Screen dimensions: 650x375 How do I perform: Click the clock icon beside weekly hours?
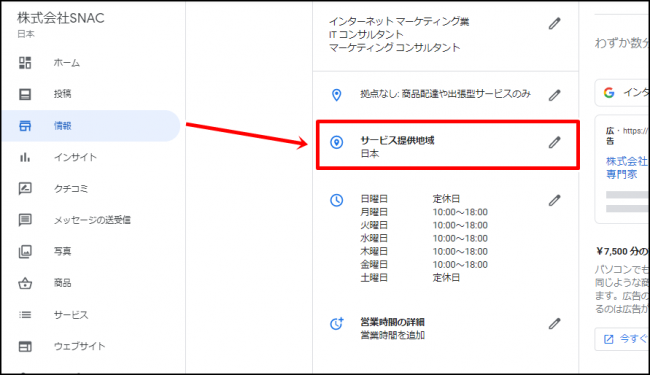[336, 201]
